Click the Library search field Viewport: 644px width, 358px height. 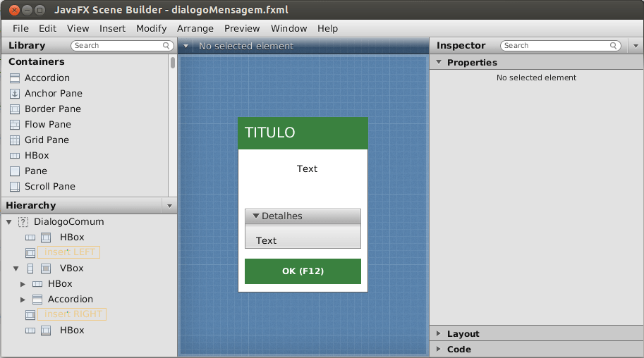point(122,46)
